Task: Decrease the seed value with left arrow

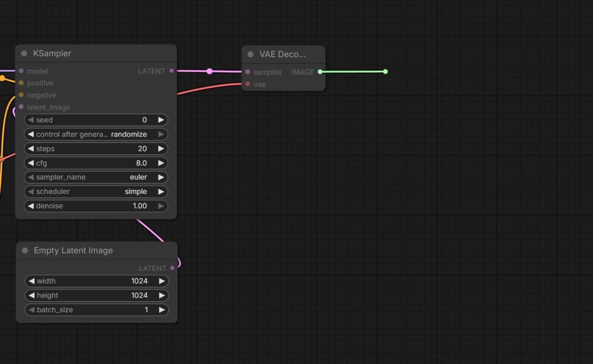Action: 31,120
